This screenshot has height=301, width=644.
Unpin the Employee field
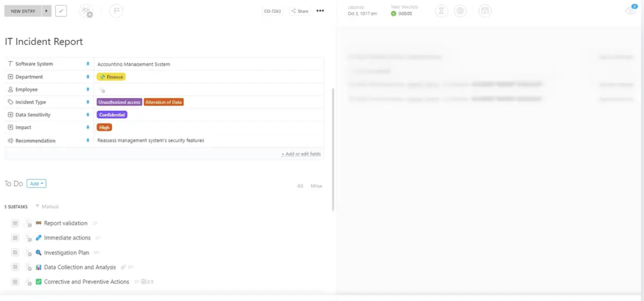point(88,89)
